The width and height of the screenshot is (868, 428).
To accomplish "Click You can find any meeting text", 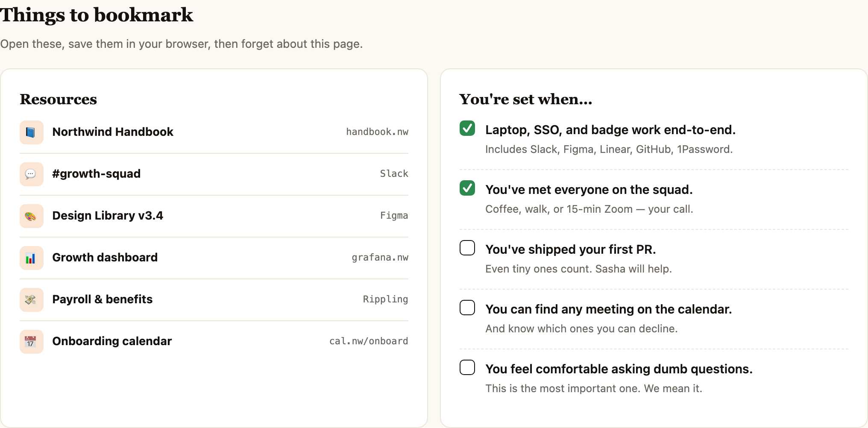I will (609, 309).
